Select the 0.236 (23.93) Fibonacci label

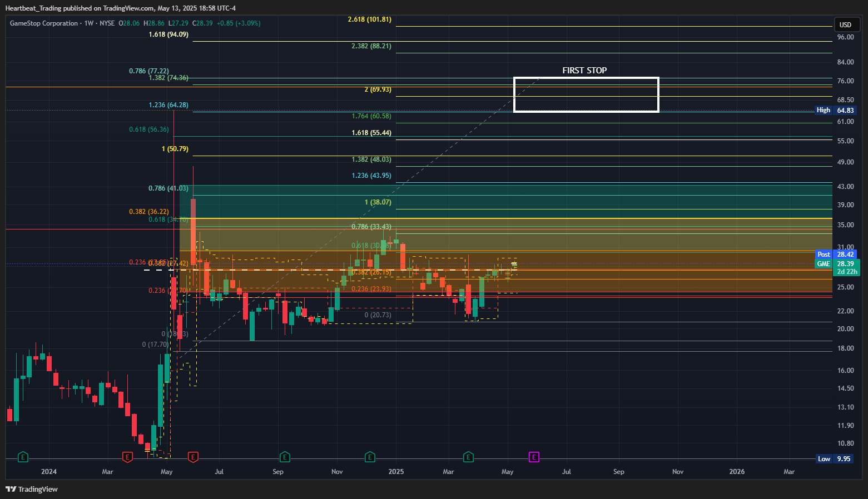tap(371, 289)
